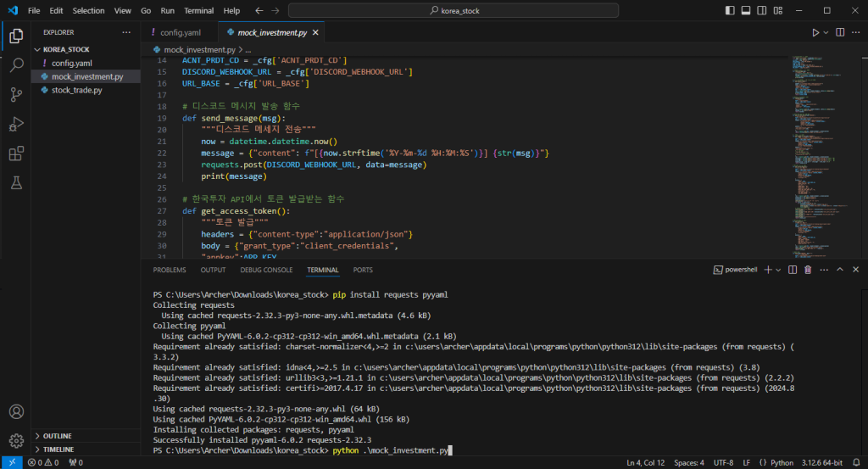Maximize the panel size chevron
Screen dimensions: 868x469
(x=840, y=270)
